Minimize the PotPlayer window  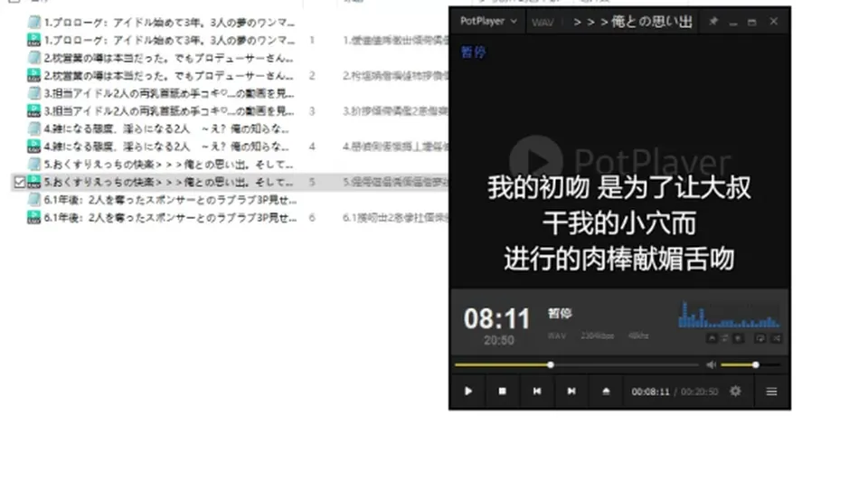(733, 23)
